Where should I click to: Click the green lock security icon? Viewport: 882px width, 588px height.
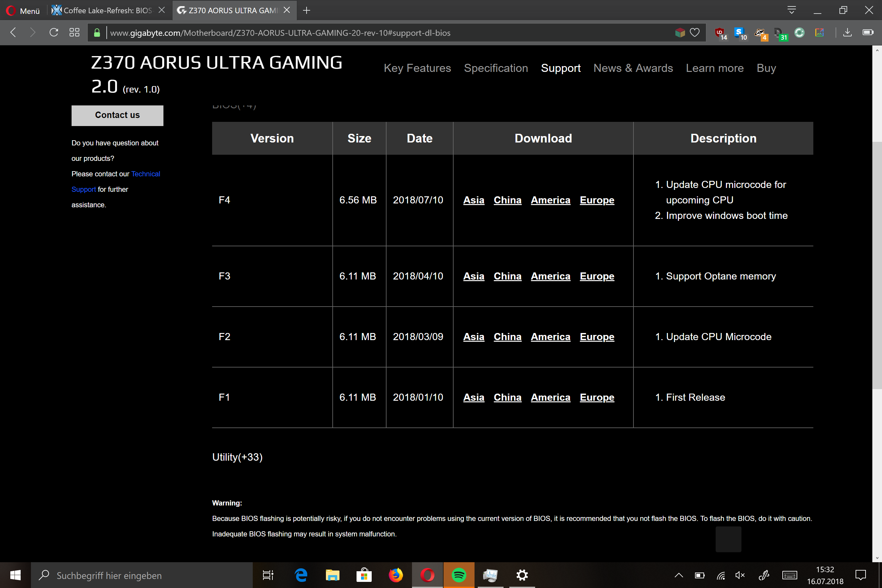coord(97,33)
